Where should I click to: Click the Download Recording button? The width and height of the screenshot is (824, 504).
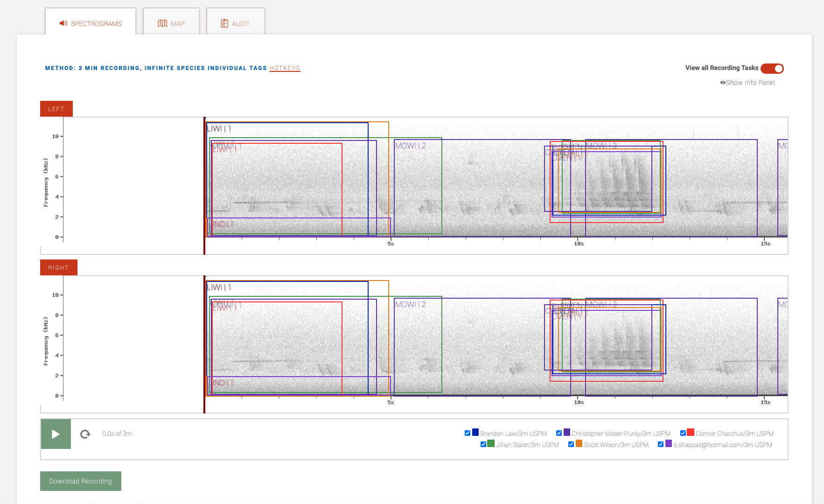pyautogui.click(x=81, y=481)
